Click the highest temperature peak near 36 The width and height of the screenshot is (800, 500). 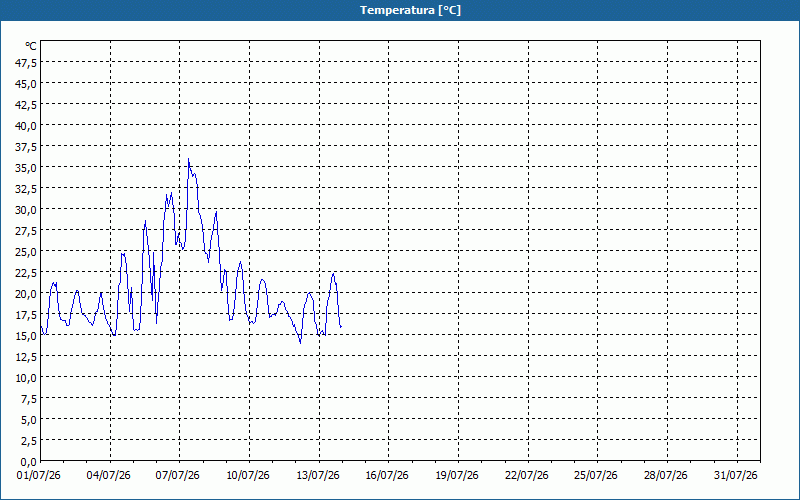188,159
